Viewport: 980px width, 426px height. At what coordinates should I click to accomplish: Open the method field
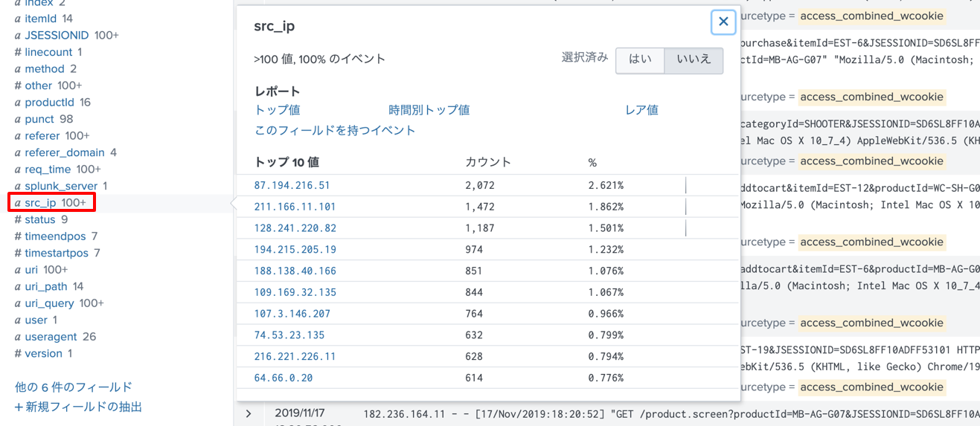[x=45, y=68]
